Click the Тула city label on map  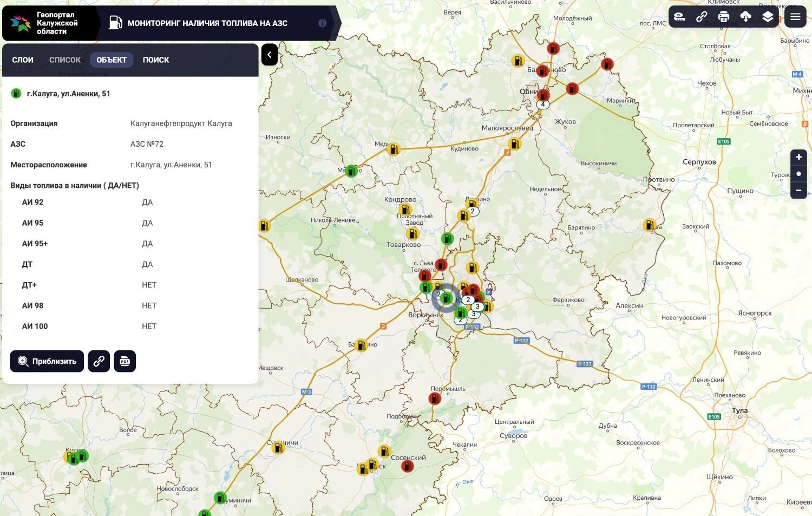pos(739,410)
